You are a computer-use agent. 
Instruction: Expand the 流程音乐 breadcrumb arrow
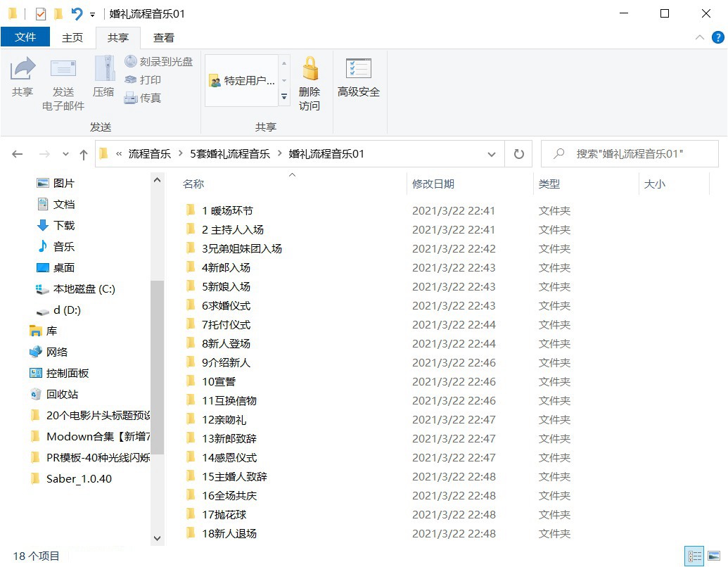[x=180, y=153]
